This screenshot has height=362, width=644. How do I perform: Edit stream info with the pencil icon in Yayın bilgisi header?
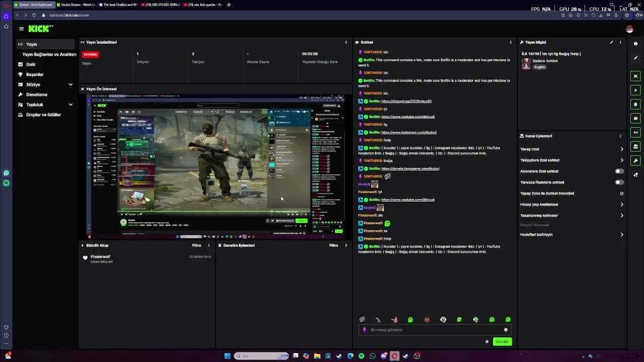[x=611, y=42]
